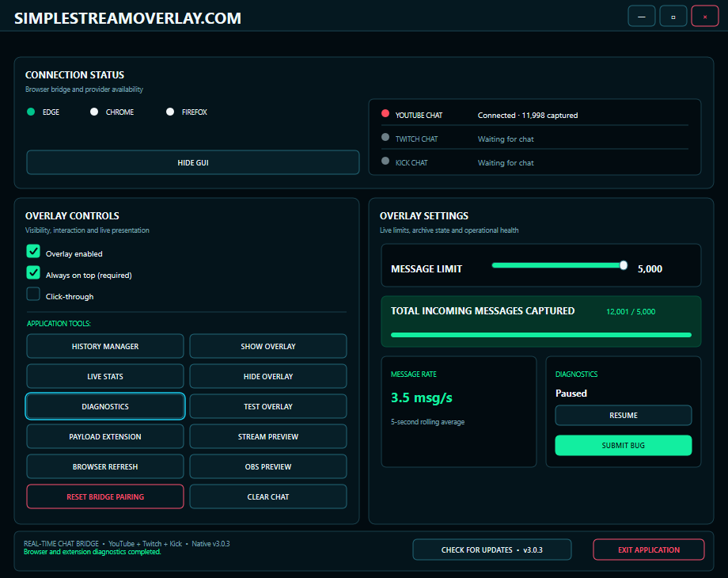Click Check for Updates v3.0.3
The image size is (728, 578).
point(491,549)
